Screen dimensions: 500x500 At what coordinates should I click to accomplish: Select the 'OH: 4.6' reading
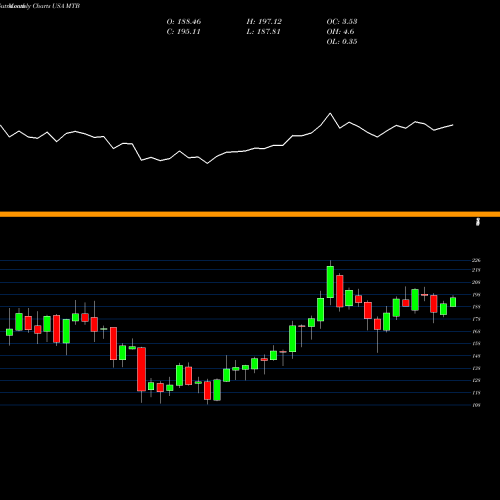click(340, 32)
